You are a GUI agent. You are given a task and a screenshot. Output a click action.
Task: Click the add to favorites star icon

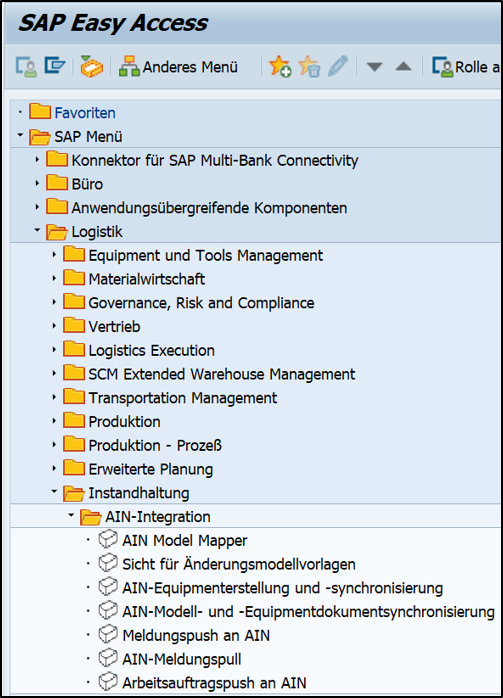pyautogui.click(x=280, y=67)
